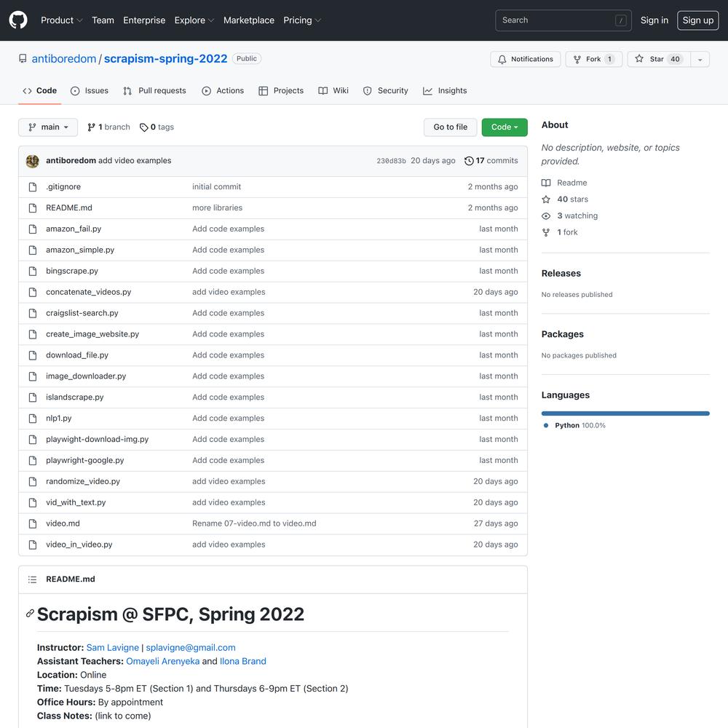Click the file icon beside .gitignore
Viewport: 728px width, 728px height.
click(x=33, y=187)
